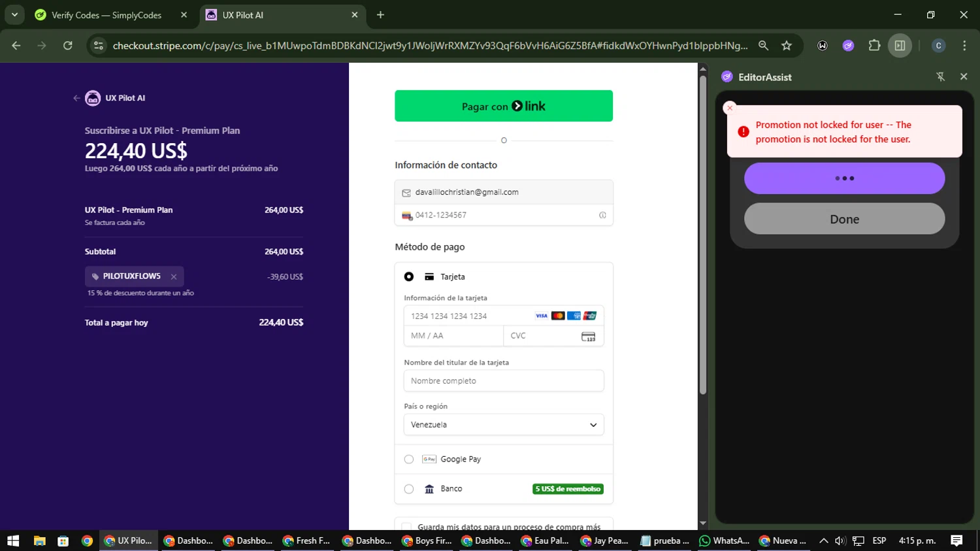Click the 4:15 p. m. clock
980x551 pixels.
917,541
